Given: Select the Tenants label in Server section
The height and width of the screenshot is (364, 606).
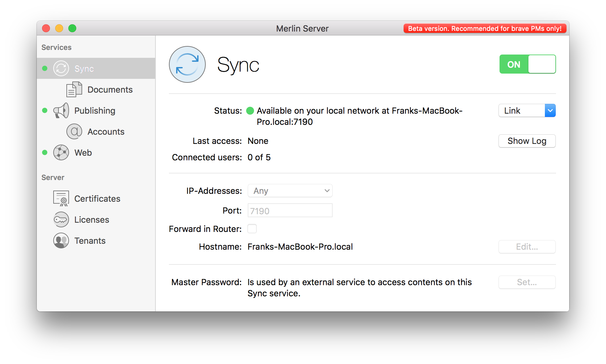Looking at the screenshot, I should point(90,241).
